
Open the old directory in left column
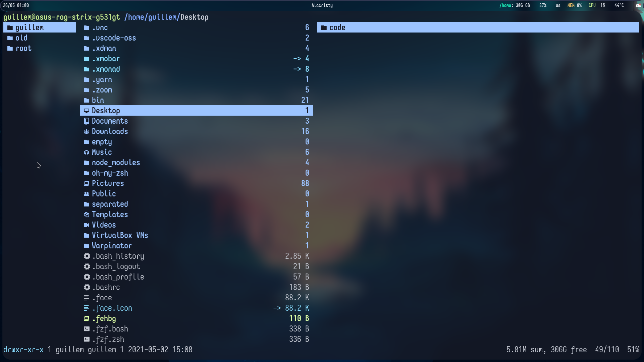click(21, 38)
